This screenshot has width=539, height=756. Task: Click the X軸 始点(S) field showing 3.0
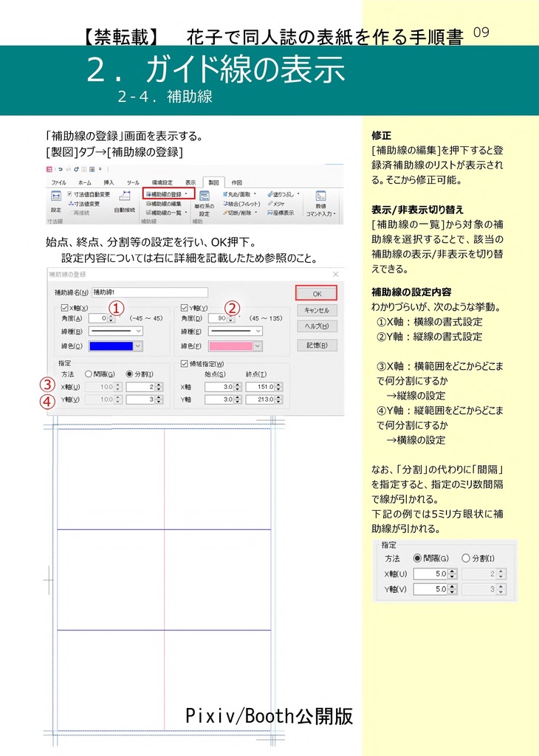pyautogui.click(x=223, y=387)
